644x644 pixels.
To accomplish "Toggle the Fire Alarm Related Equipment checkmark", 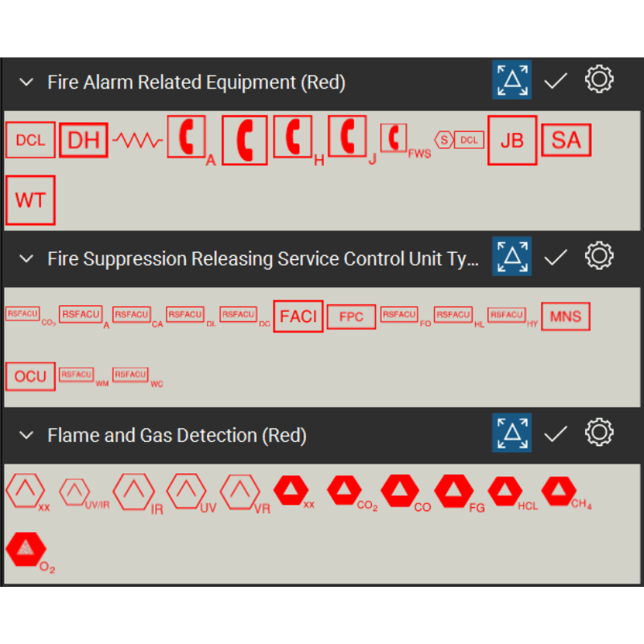I will pos(555,80).
